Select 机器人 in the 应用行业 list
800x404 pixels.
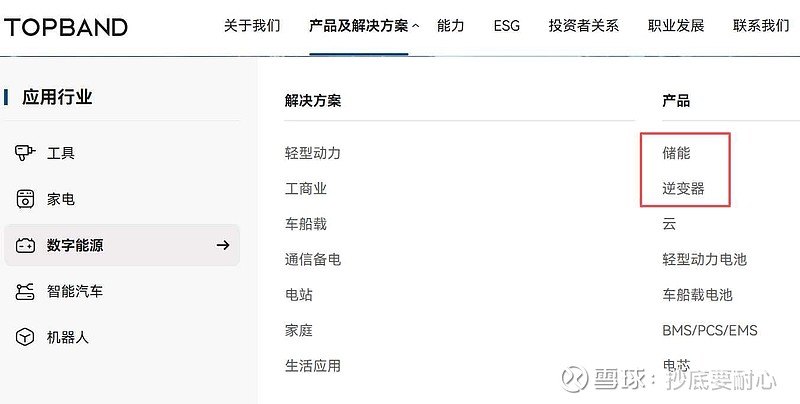(68, 337)
